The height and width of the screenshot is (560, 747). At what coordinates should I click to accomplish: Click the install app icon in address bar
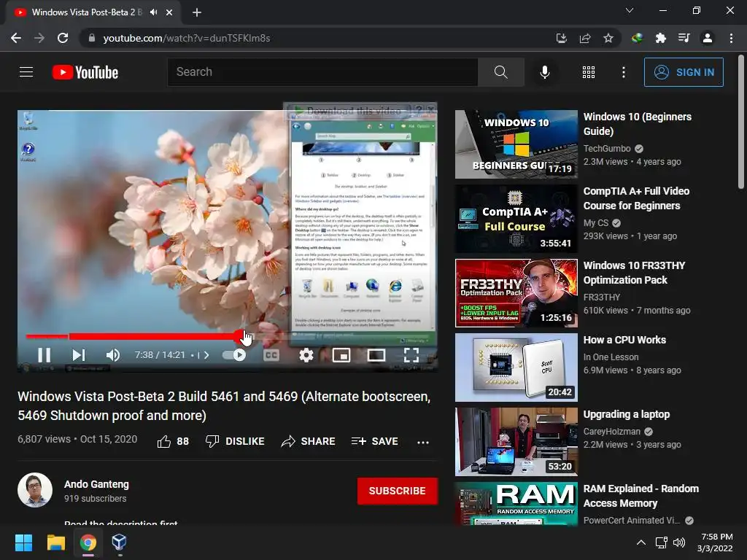(x=562, y=38)
